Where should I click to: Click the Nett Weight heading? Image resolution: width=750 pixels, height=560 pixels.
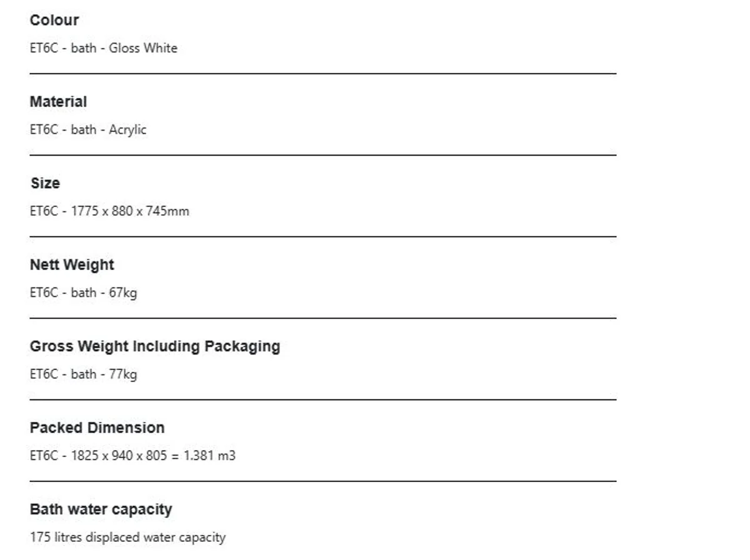[x=72, y=265]
